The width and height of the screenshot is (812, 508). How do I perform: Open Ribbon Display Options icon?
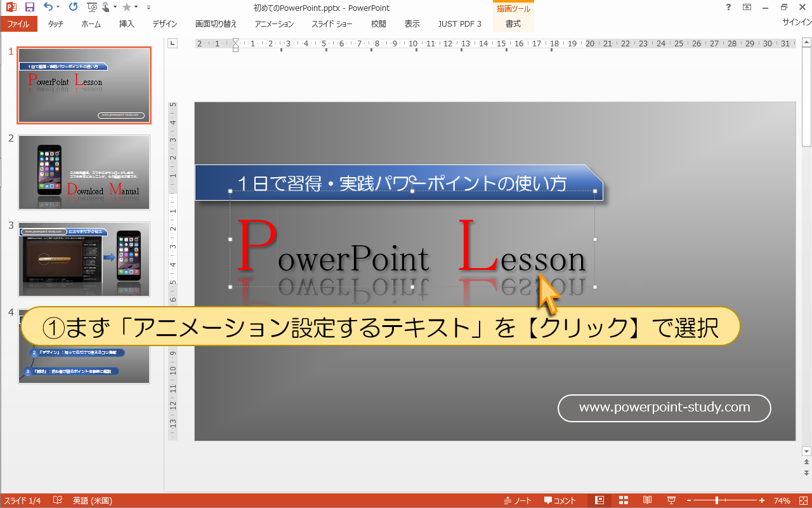pos(747,8)
